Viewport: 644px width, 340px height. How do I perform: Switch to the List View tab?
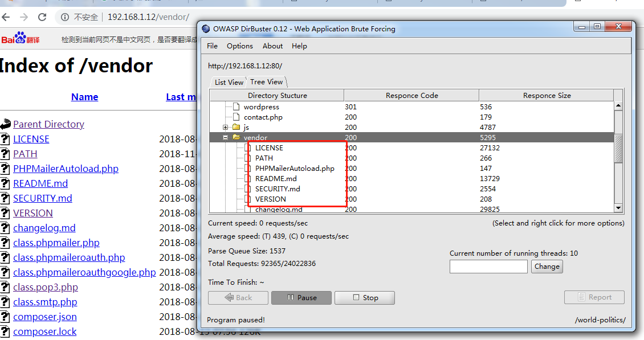(229, 82)
